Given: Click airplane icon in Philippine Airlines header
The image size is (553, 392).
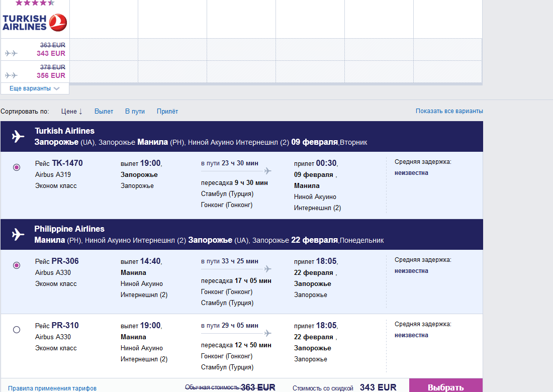Looking at the screenshot, I should point(18,234).
